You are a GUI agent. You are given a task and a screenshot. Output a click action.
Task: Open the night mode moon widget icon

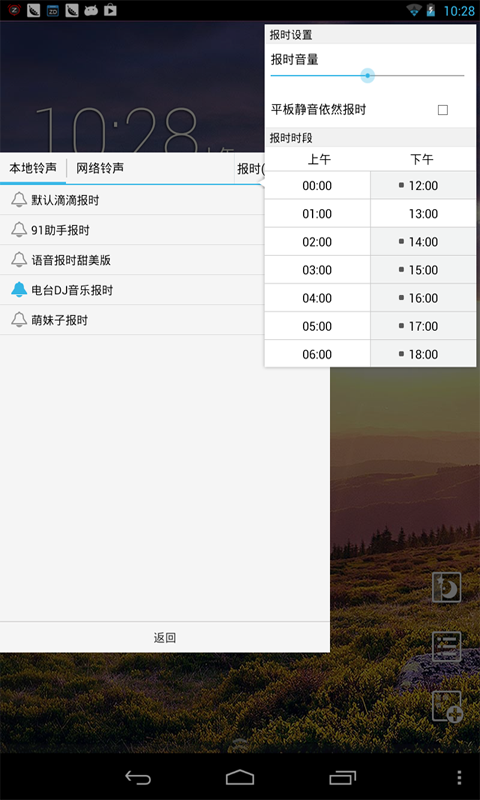tap(447, 587)
